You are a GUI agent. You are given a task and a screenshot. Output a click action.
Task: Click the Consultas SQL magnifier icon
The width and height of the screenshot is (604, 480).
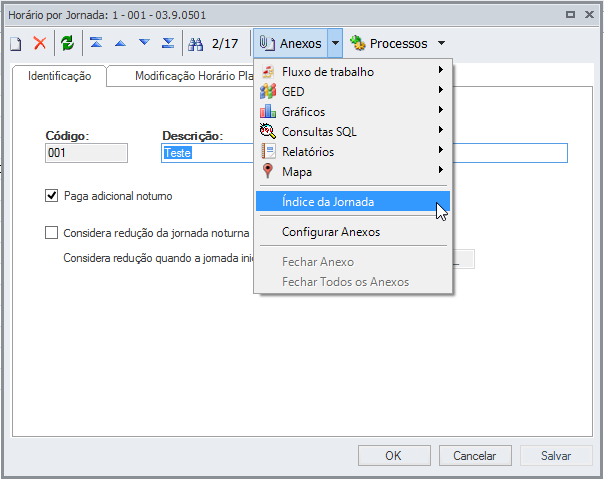point(268,131)
